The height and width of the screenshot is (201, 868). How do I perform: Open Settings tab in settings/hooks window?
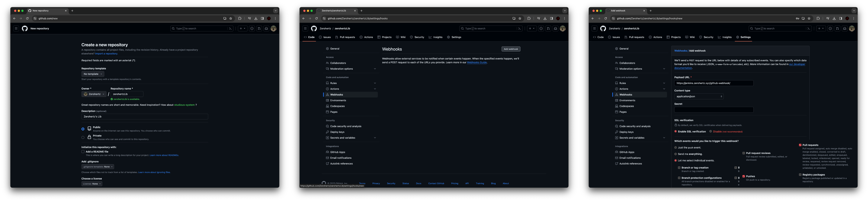click(x=454, y=37)
